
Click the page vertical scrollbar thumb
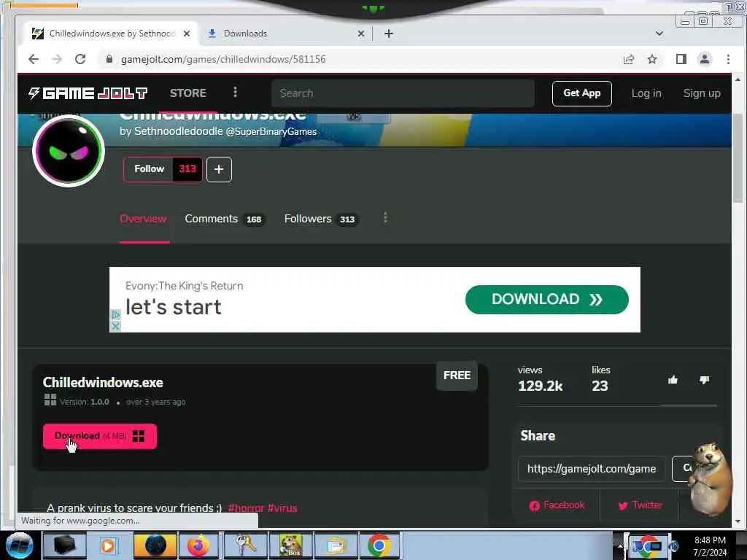738,158
